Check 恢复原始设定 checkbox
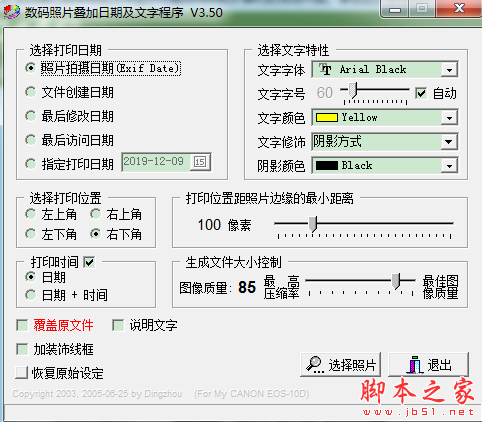The height and width of the screenshot is (422, 482). [22, 373]
